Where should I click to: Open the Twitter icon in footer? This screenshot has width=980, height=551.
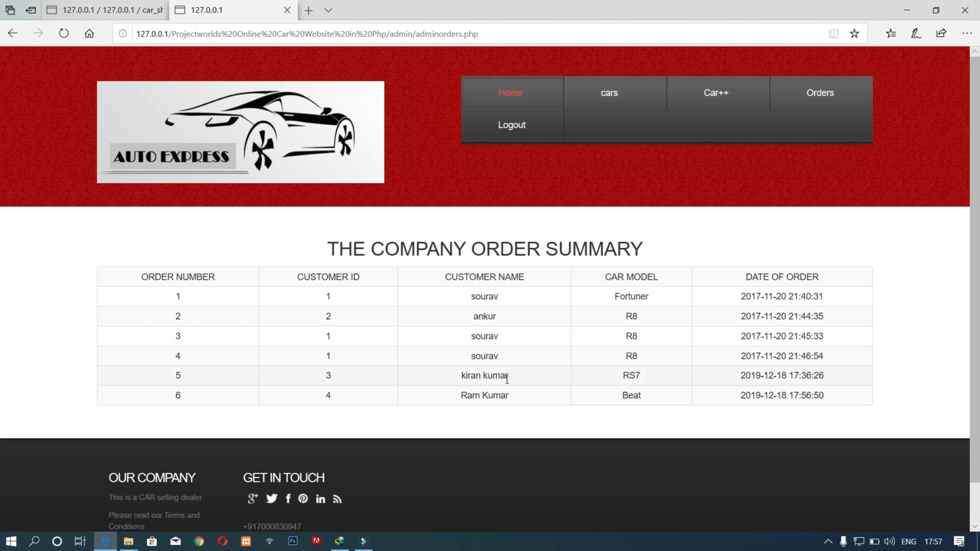click(x=271, y=498)
